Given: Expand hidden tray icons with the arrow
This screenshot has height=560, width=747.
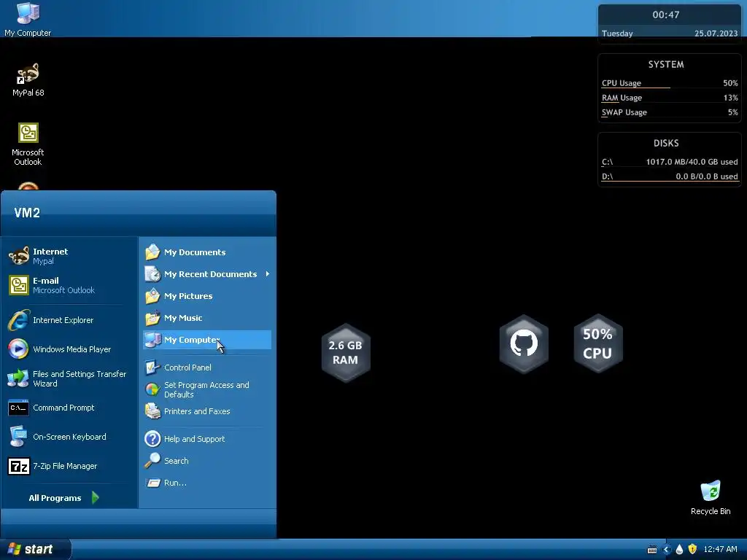Looking at the screenshot, I should click(666, 550).
